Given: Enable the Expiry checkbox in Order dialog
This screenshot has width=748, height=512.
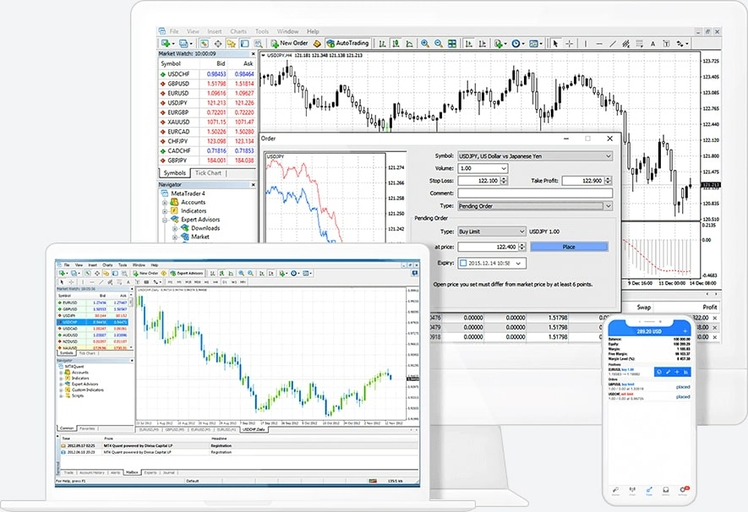Looking at the screenshot, I should 463,263.
